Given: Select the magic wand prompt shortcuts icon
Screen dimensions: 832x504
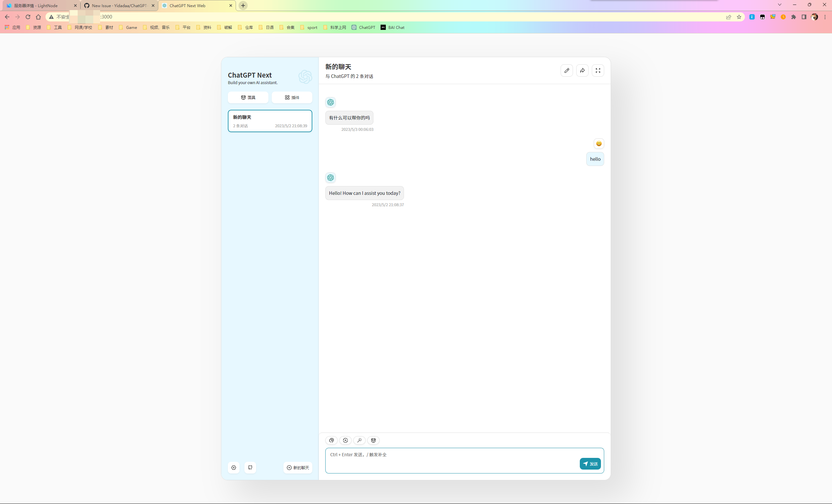Looking at the screenshot, I should 359,441.
